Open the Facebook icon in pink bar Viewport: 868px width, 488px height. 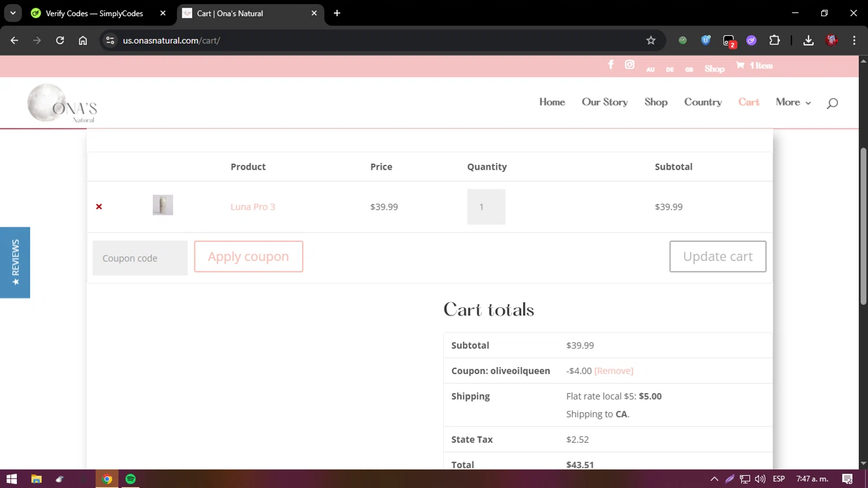(x=610, y=65)
